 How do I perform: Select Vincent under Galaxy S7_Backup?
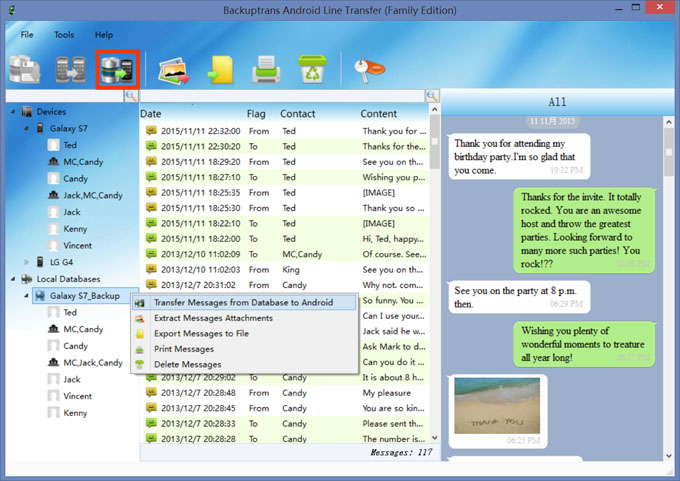[78, 396]
